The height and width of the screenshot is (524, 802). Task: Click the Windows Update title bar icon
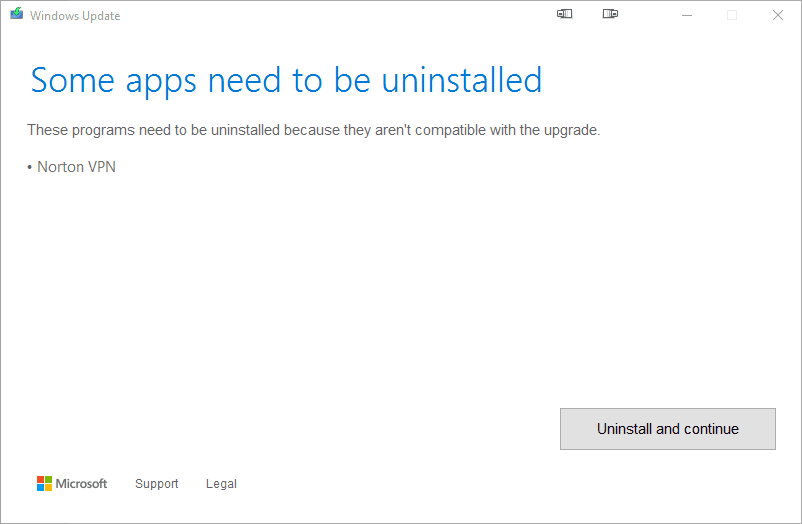[x=16, y=15]
